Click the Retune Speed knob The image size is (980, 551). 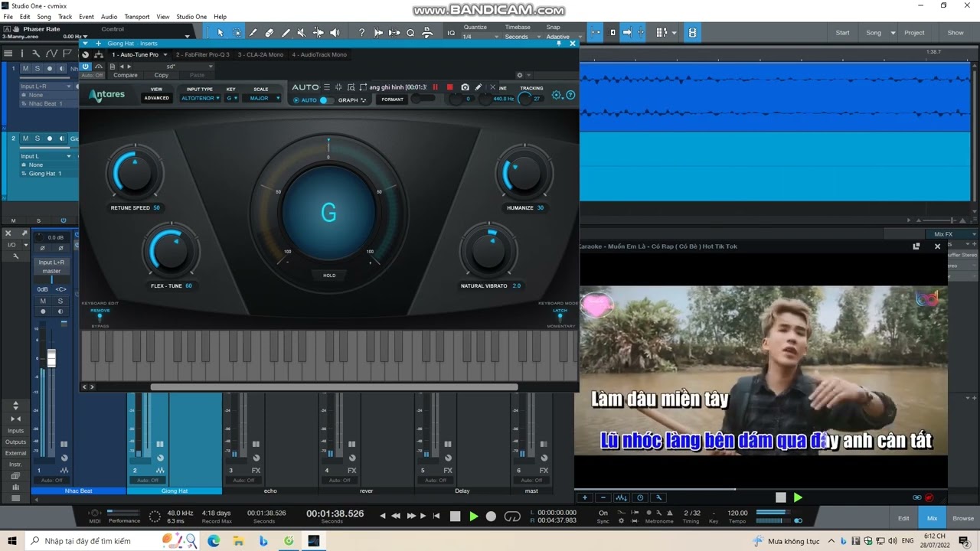tap(136, 174)
